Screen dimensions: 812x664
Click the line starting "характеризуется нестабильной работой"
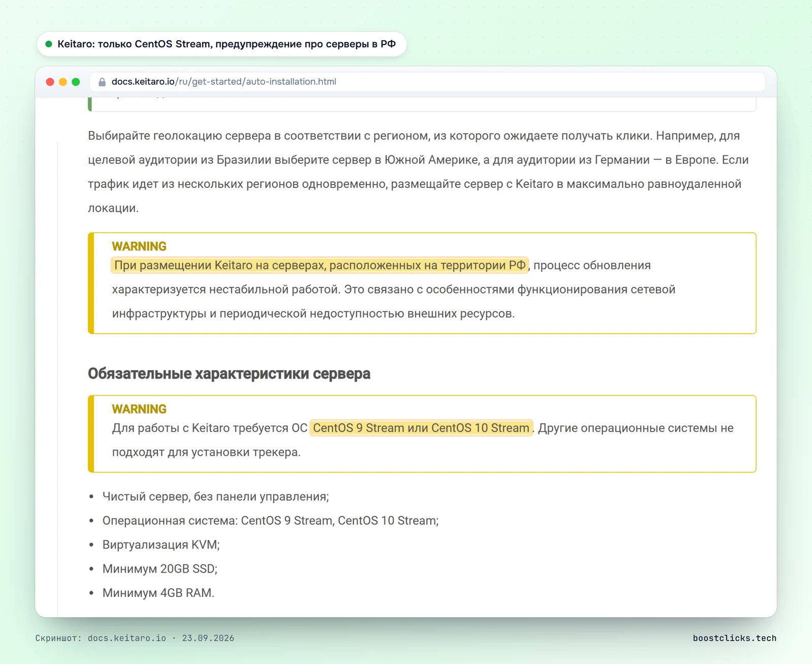pyautogui.click(x=394, y=289)
